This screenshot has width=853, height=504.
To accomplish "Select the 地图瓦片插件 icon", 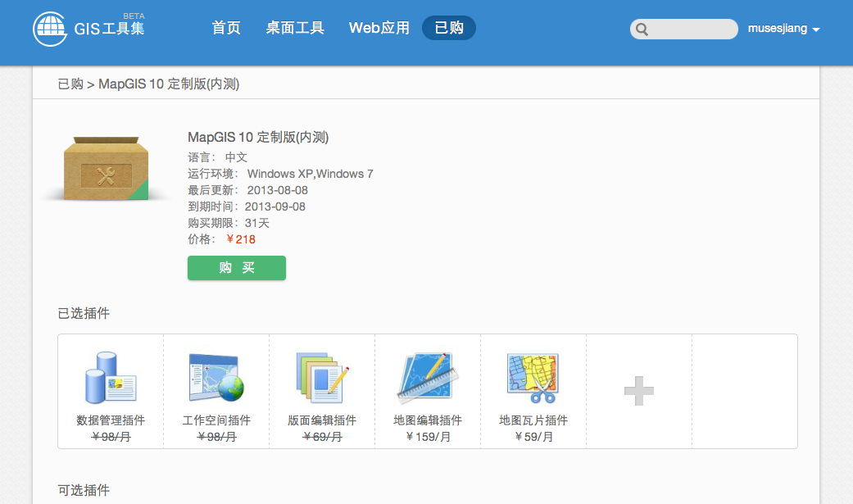I will tap(533, 378).
